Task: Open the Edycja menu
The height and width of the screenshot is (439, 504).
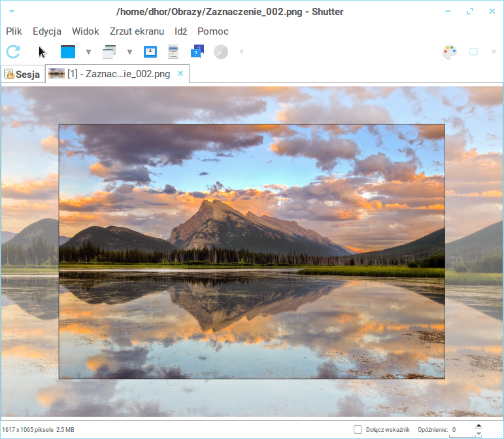Action: click(x=47, y=31)
